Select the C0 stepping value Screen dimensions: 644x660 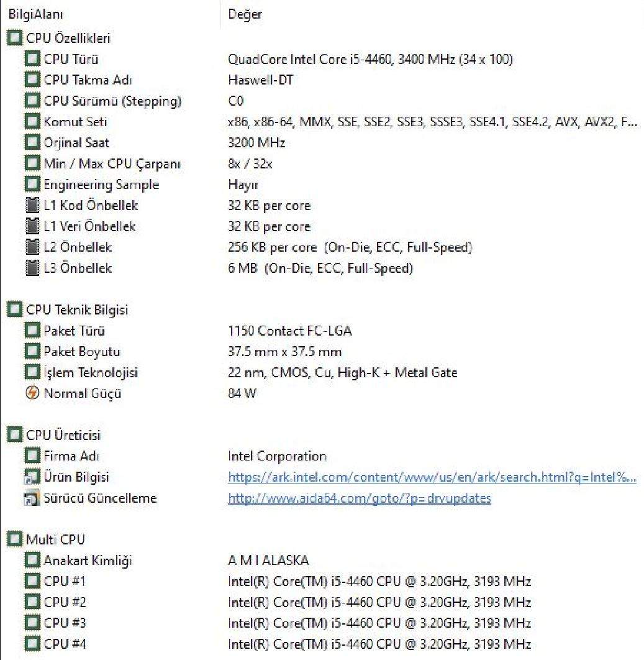pyautogui.click(x=235, y=101)
